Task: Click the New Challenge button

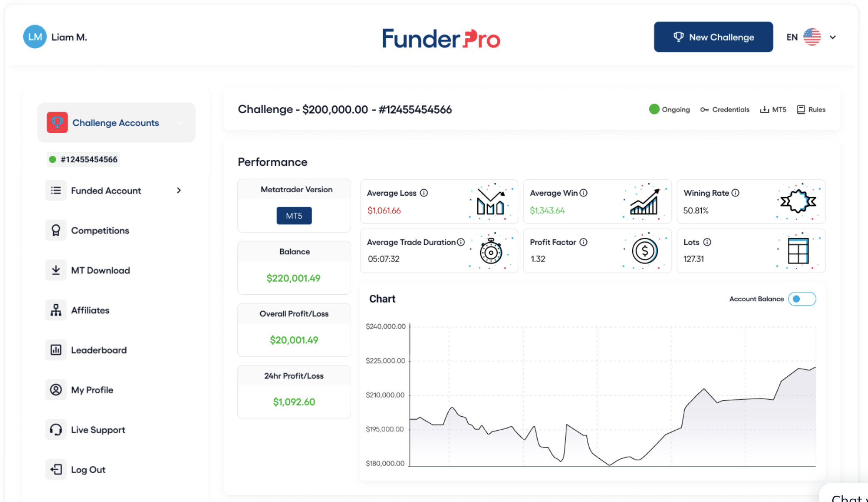Action: (713, 37)
